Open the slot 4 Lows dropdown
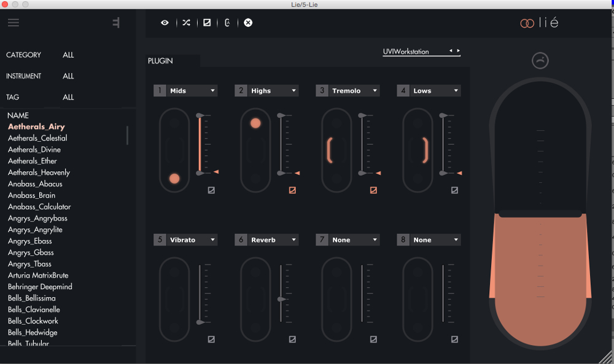Viewport: 614px width, 364px height. click(435, 90)
